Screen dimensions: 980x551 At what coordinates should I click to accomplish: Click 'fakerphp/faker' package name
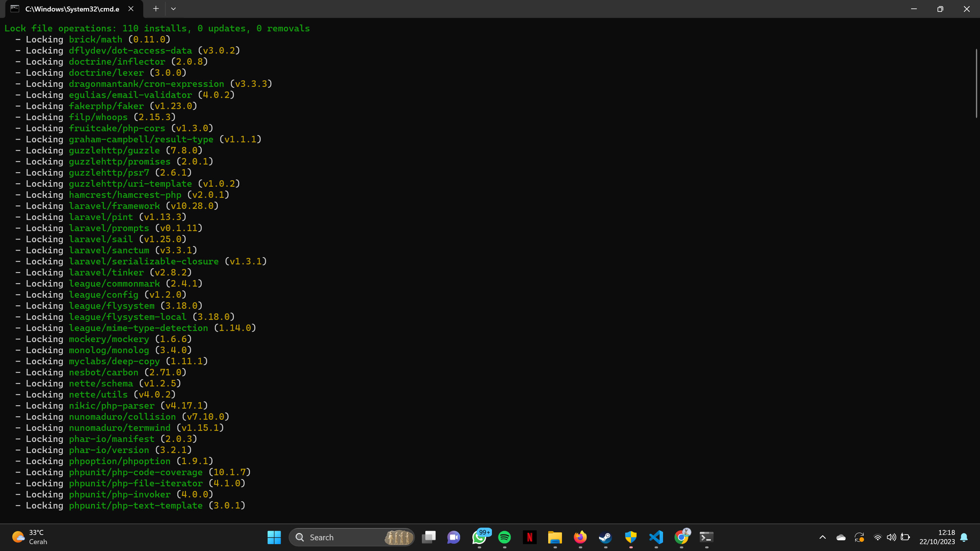point(106,106)
